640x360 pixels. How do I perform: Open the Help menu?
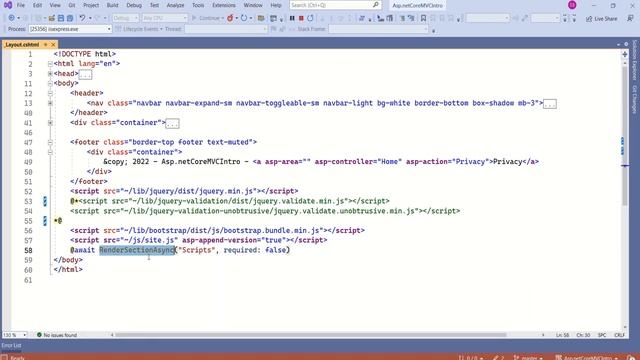click(x=276, y=5)
